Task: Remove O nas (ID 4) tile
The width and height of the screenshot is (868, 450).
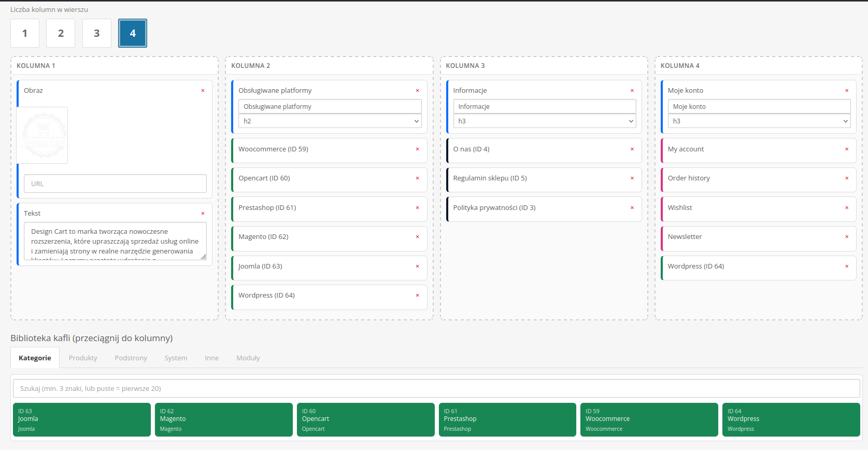Action: coord(632,149)
